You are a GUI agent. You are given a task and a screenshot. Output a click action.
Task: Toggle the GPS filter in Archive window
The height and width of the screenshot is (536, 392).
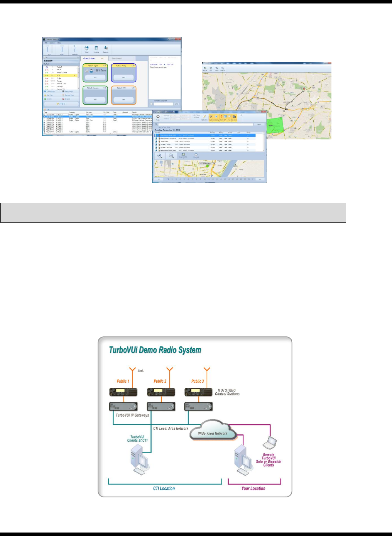(225, 118)
